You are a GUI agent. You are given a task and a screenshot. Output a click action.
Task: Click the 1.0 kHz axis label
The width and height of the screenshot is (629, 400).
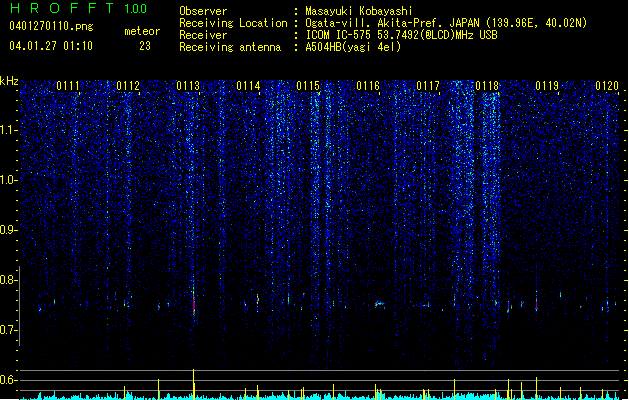tap(8, 180)
